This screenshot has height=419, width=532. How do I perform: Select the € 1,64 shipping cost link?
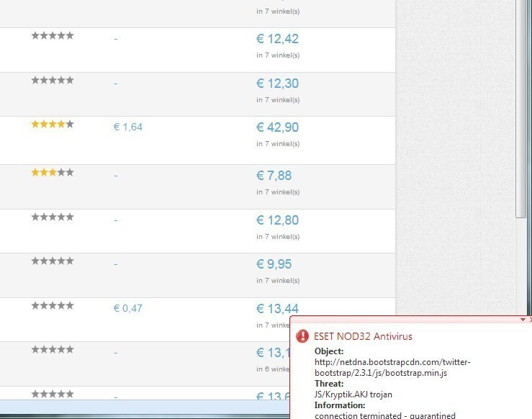pyautogui.click(x=128, y=127)
